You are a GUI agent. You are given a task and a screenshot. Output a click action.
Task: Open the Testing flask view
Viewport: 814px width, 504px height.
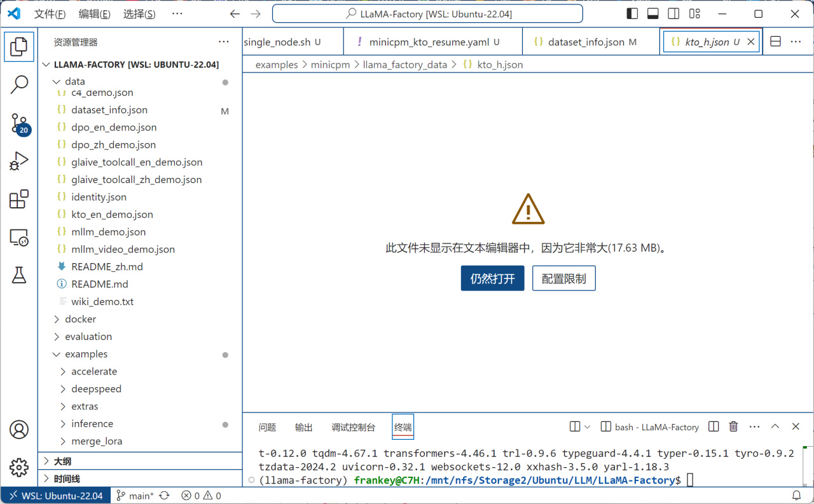tap(19, 275)
